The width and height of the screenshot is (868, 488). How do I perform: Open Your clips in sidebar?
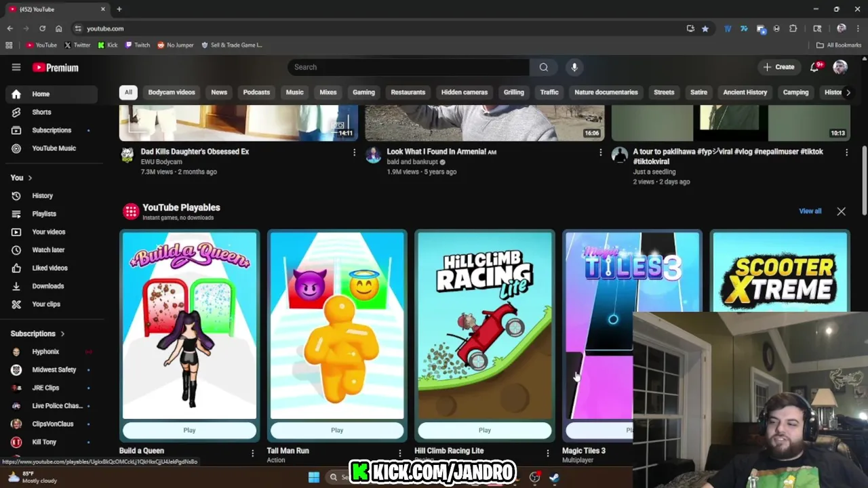[x=52, y=304]
